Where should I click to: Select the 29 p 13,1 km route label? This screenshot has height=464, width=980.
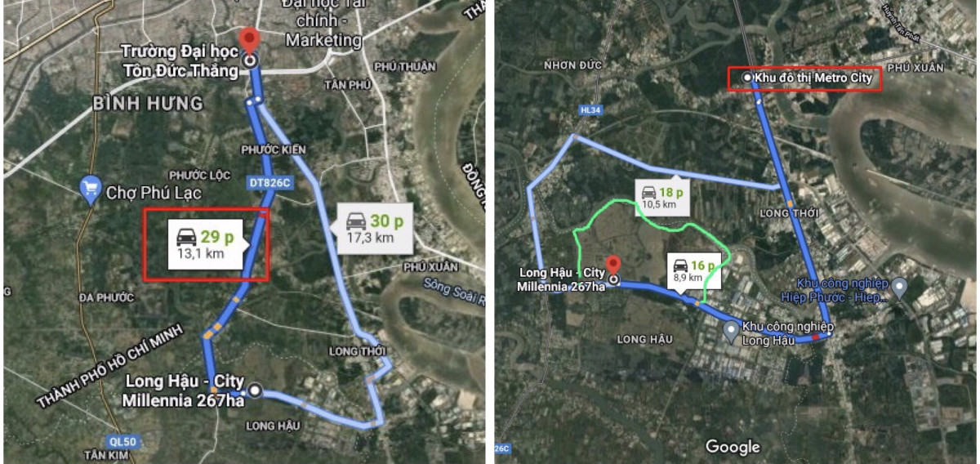[207, 243]
